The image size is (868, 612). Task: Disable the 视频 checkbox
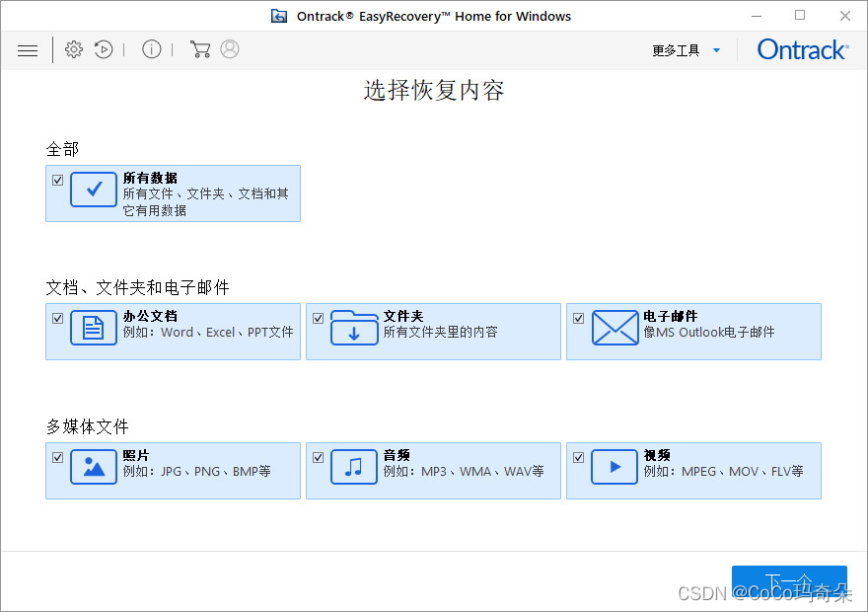tap(578, 456)
